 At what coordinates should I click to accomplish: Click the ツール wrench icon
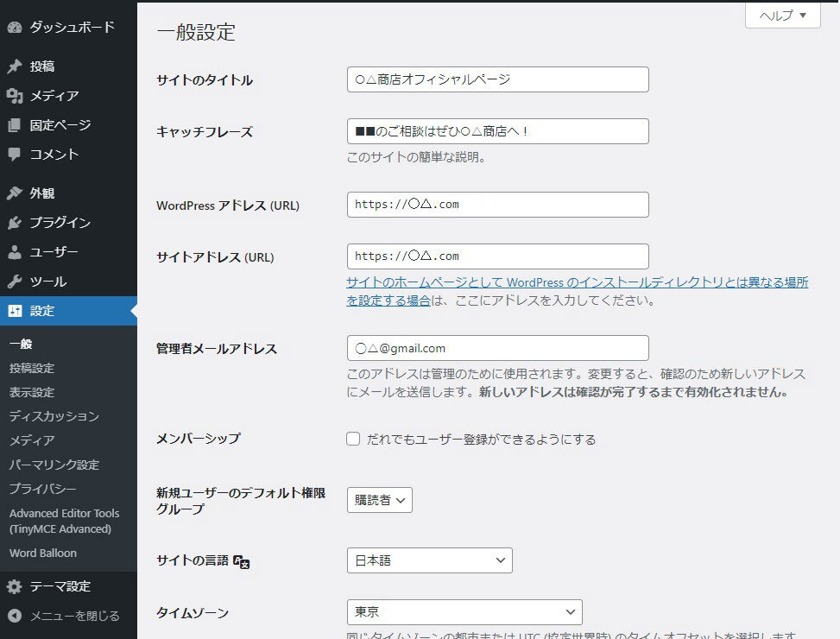(x=14, y=282)
